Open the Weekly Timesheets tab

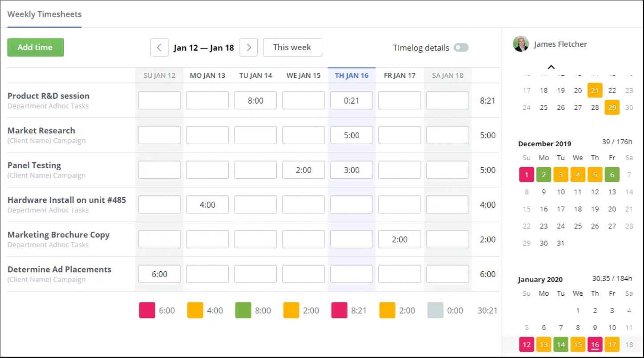coord(45,14)
